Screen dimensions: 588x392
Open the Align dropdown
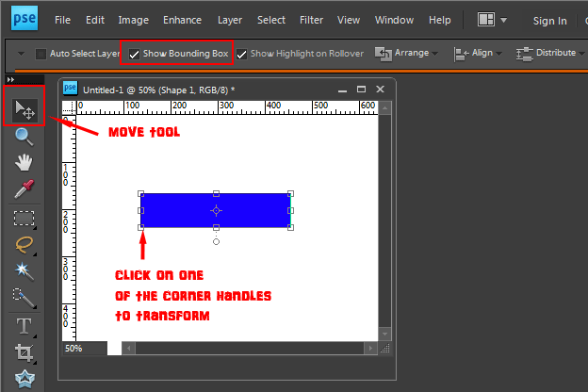pyautogui.click(x=478, y=54)
